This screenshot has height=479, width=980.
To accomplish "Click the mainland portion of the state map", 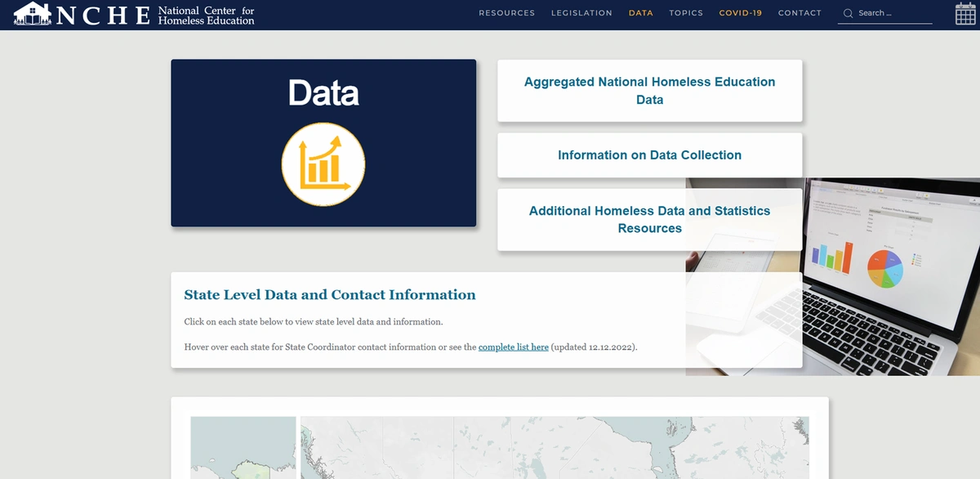I will 555,448.
